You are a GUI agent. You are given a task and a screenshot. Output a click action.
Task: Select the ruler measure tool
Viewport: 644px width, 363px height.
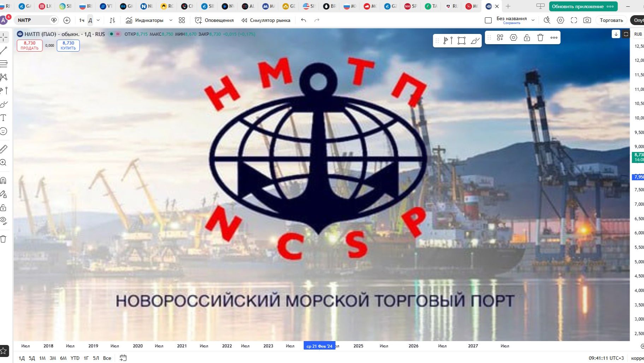pos(4,149)
